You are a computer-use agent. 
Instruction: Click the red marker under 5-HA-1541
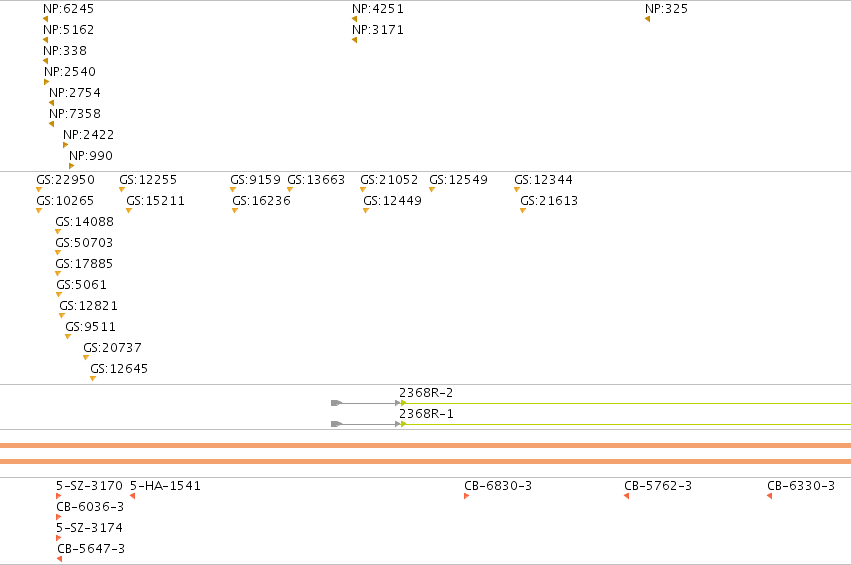pos(132,496)
